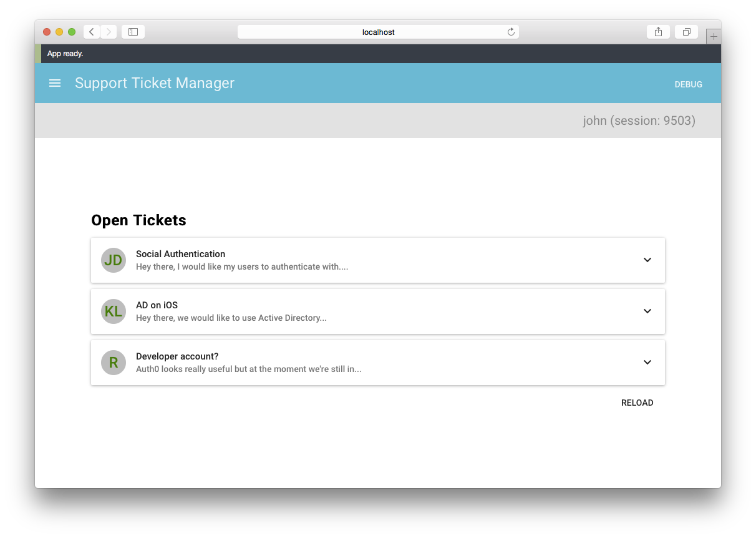This screenshot has width=756, height=538.
Task: Select the Social Authentication ticket title
Action: pos(180,254)
